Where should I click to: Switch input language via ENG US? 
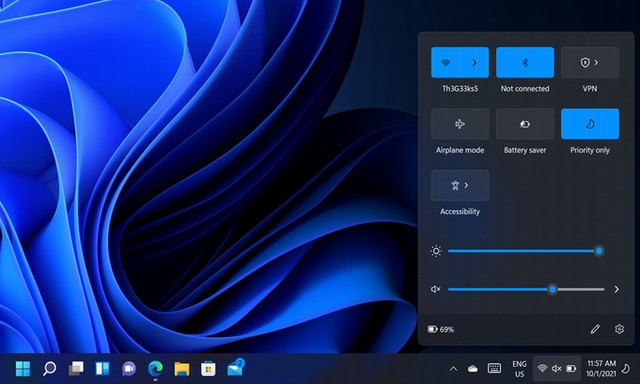[519, 369]
